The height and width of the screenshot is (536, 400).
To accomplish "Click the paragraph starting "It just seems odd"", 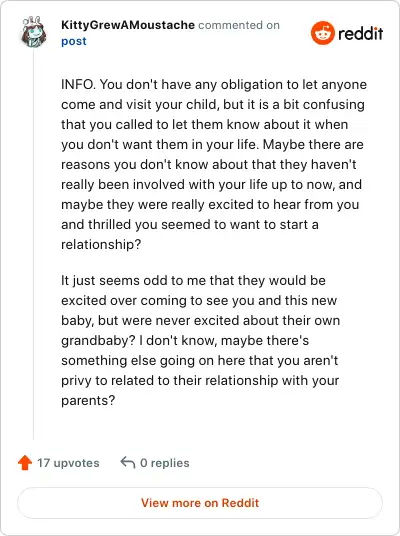I will [x=201, y=340].
